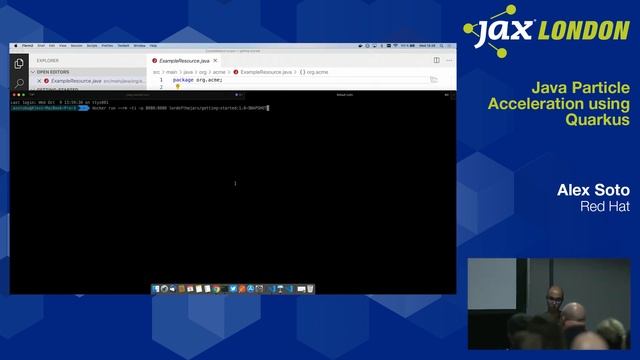This screenshot has width=640, height=360.
Task: Select ExampleResource.java row in Open Editors
Action: pos(88,81)
